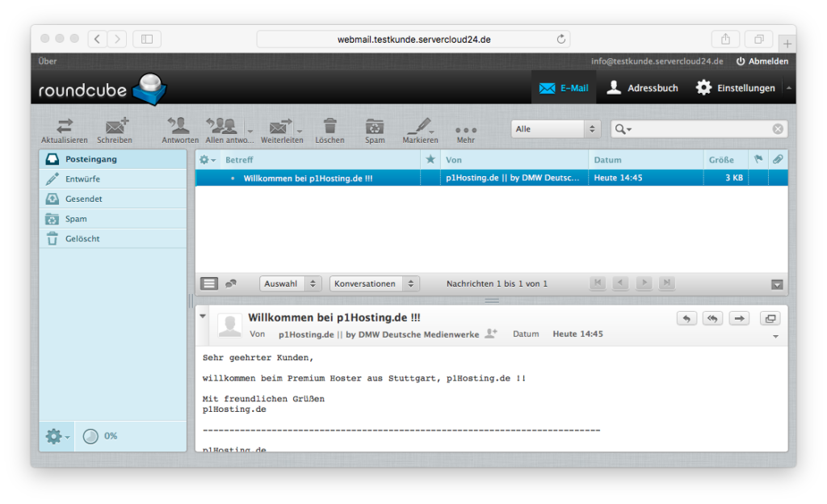Screen dimensions: 827x504
Task: Click the Abmelden logout link
Action: point(762,61)
